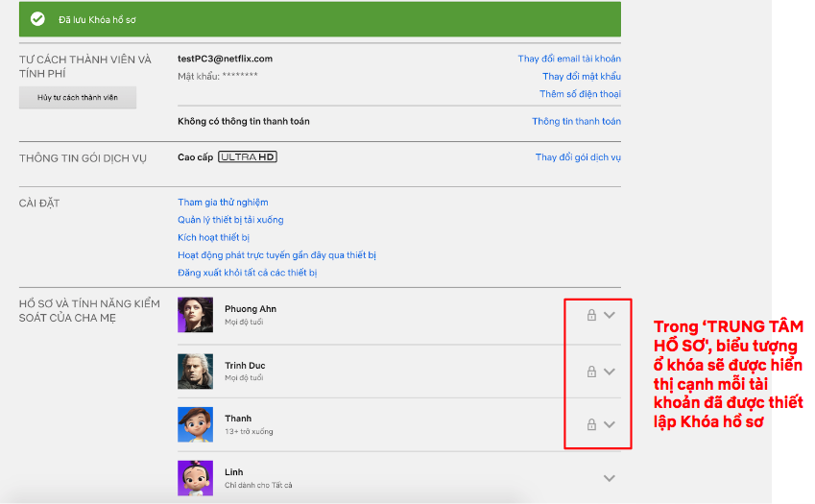Open Thay đổi email tài khoản link

pos(569,59)
